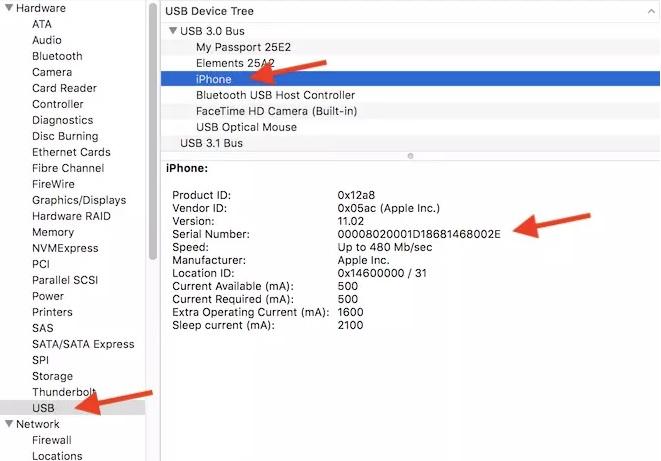Select the USB 3.1 Bus row
661x461 pixels.
(x=410, y=143)
